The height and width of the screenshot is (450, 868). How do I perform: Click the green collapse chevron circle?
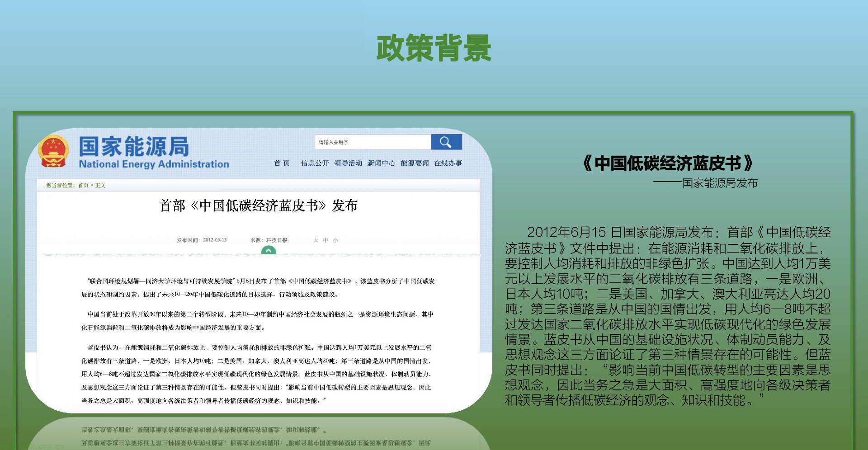pyautogui.click(x=269, y=250)
